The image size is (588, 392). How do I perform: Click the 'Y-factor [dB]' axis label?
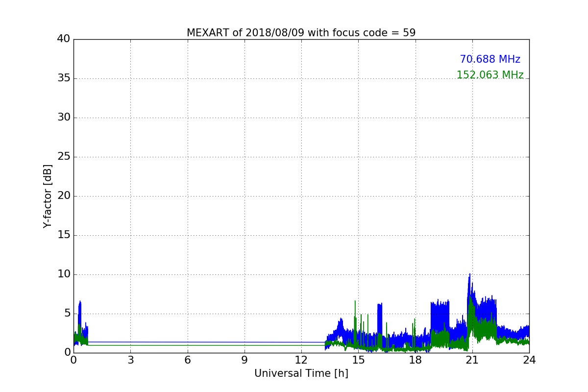[48, 196]
